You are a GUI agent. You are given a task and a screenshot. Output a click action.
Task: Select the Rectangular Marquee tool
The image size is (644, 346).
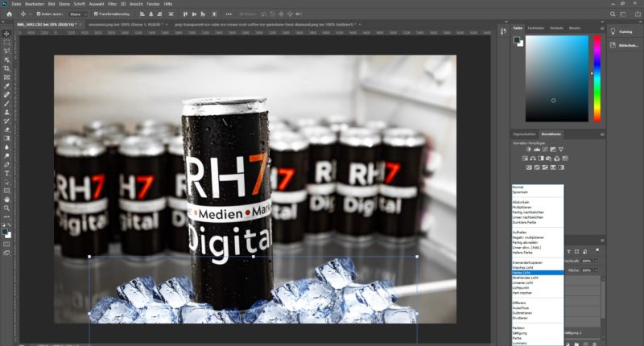click(x=6, y=43)
